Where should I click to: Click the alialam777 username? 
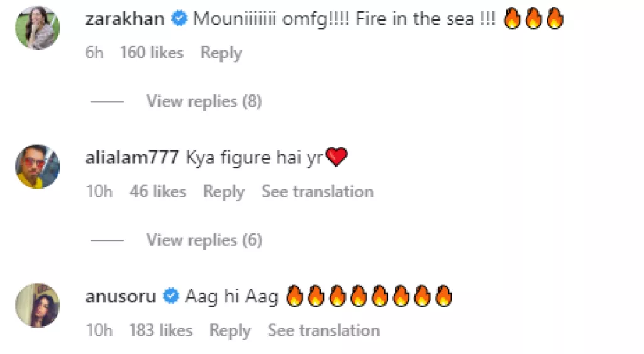click(131, 158)
